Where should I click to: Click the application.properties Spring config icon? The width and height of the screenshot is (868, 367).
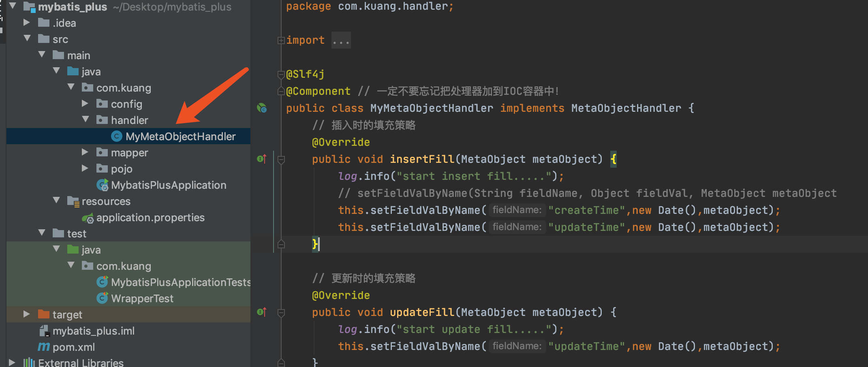coord(88,218)
